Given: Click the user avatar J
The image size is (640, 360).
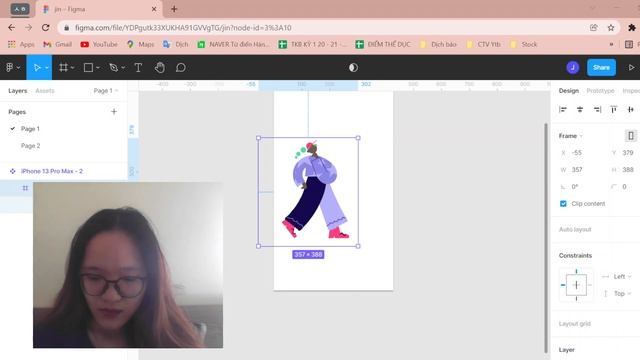Looking at the screenshot, I should [x=573, y=67].
